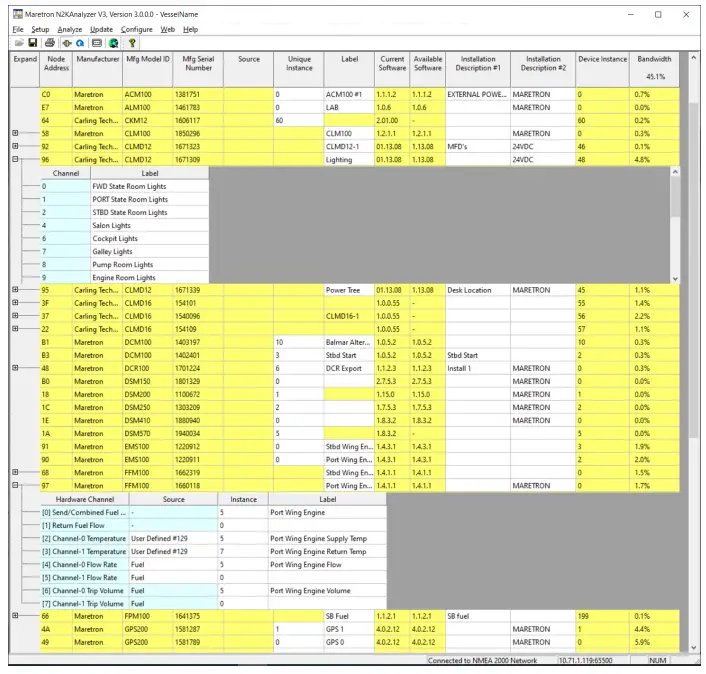Click the globe web update icon
This screenshot has width=706, height=674.
click(x=114, y=43)
